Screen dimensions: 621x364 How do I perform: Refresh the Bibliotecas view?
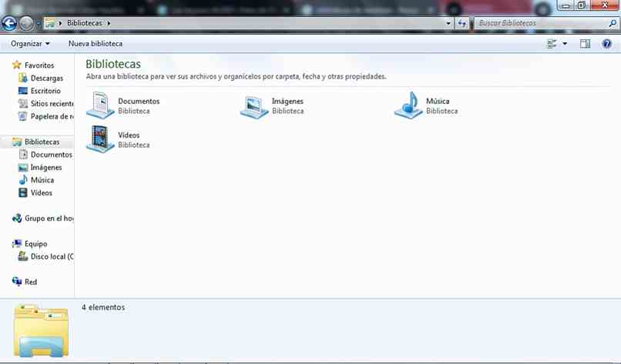462,23
